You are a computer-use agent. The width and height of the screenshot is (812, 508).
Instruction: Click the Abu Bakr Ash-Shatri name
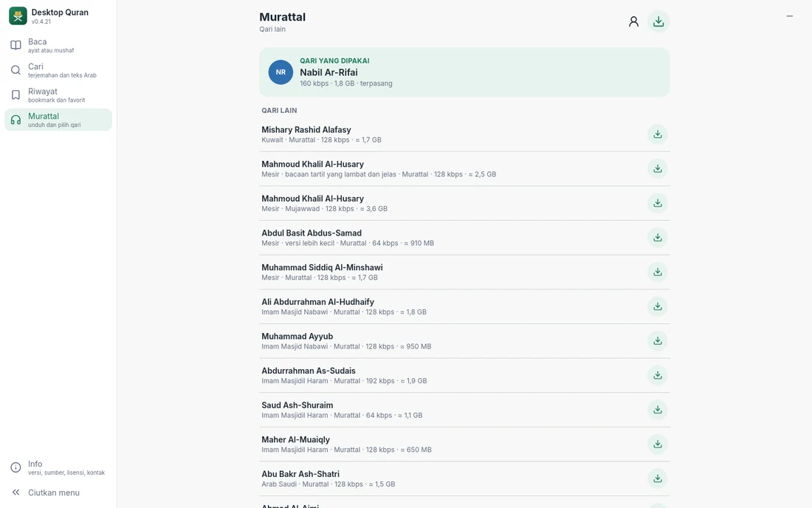(300, 474)
